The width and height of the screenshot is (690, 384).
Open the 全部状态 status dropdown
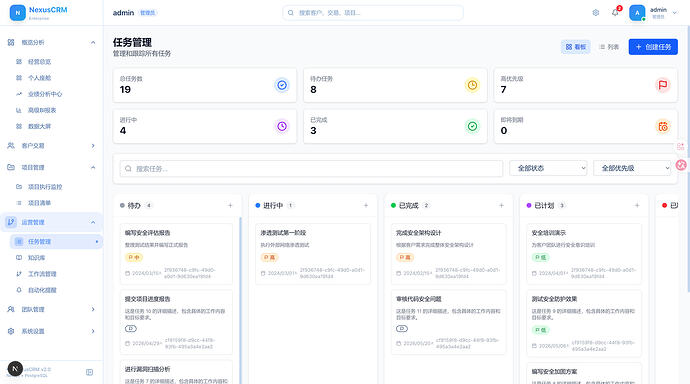(548, 168)
